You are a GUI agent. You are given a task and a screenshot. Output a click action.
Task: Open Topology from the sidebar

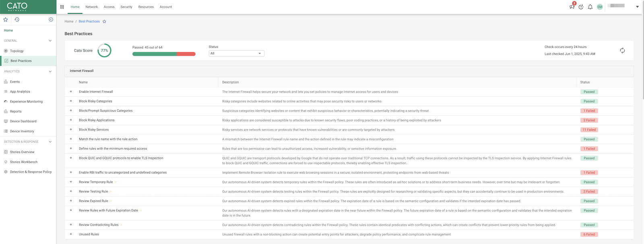(17, 51)
